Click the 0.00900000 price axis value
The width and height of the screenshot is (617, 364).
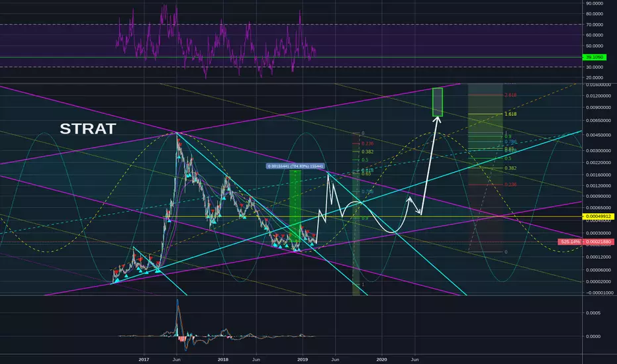(598, 107)
